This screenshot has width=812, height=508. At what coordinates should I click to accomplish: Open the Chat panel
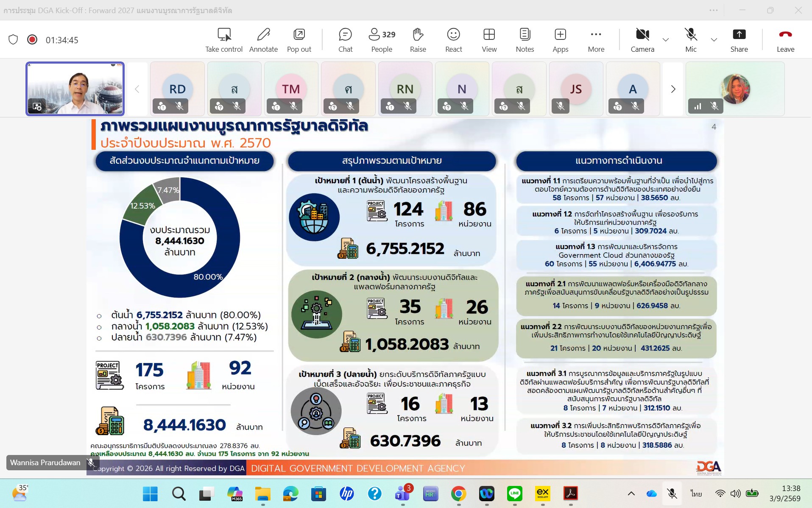(x=345, y=40)
